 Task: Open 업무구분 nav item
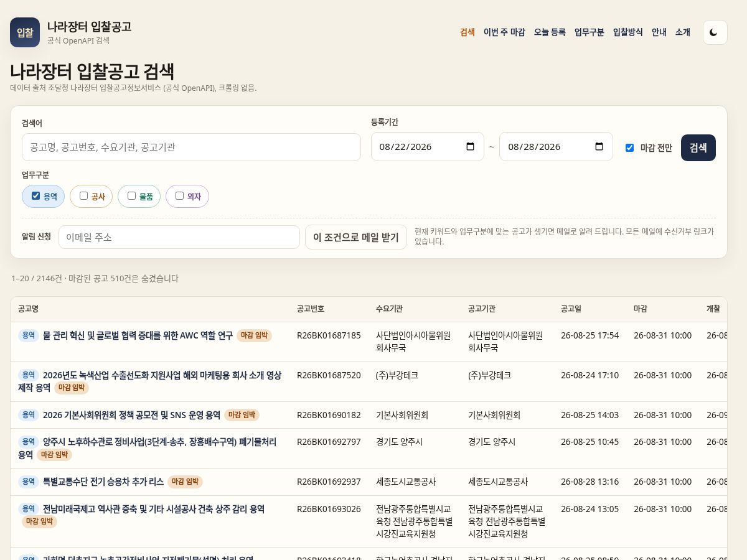point(590,32)
